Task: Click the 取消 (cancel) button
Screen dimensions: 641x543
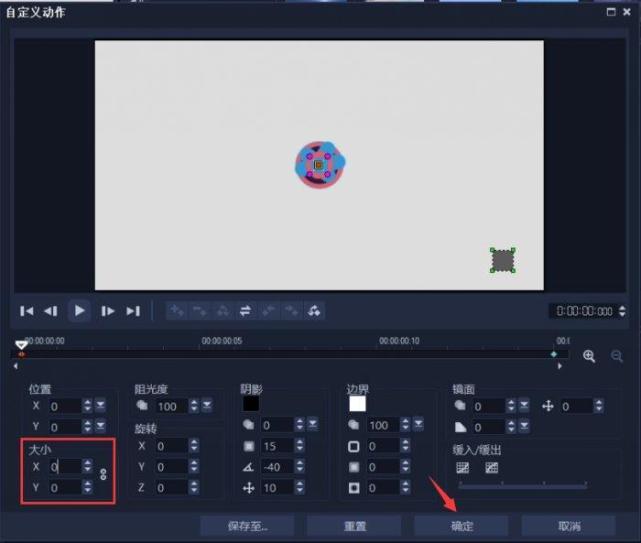Action: click(x=569, y=526)
